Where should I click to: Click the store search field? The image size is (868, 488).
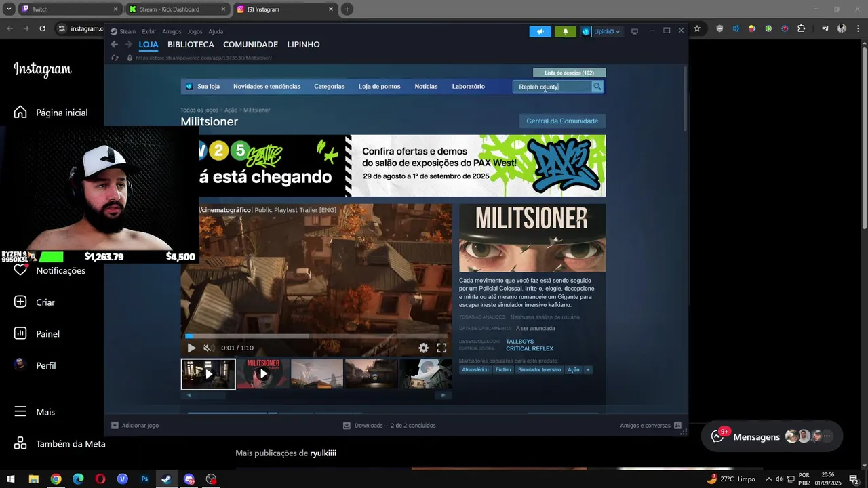pyautogui.click(x=552, y=87)
